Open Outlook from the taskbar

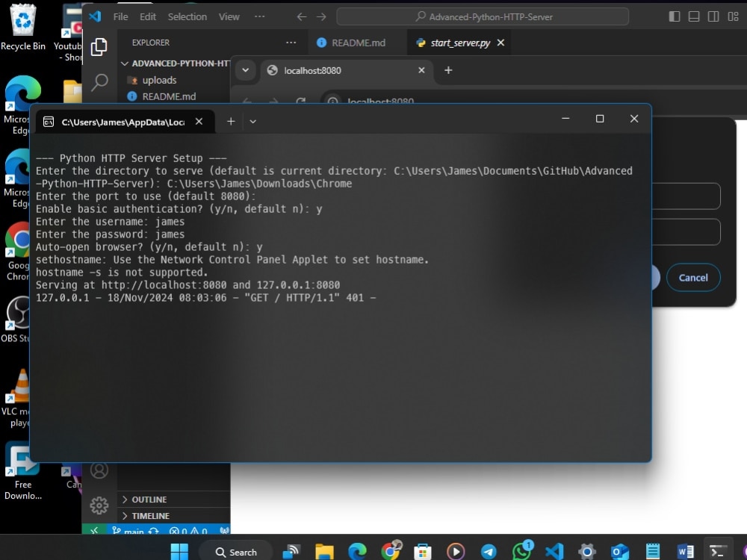pyautogui.click(x=619, y=551)
